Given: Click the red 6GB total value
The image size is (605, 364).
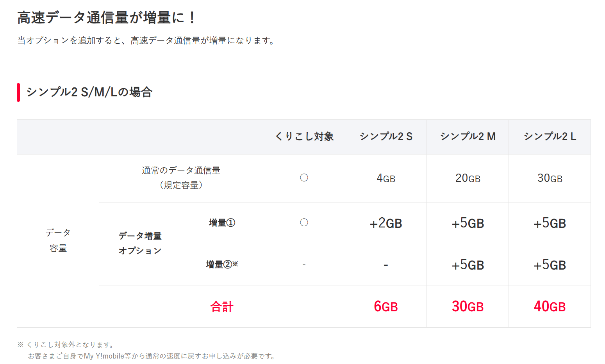Looking at the screenshot, I should 386,307.
